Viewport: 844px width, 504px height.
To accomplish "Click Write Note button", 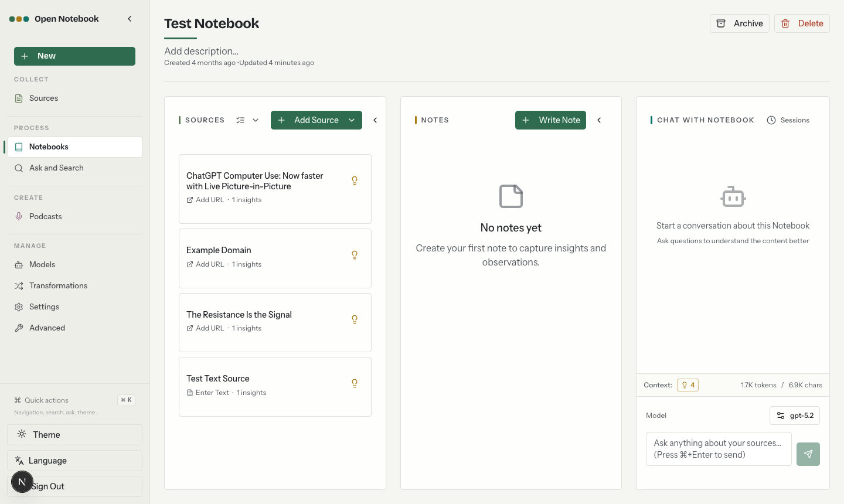I will [x=550, y=120].
